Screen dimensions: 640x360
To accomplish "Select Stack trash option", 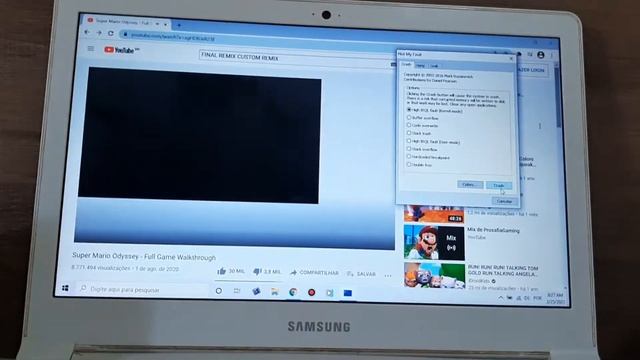I will click(419, 133).
